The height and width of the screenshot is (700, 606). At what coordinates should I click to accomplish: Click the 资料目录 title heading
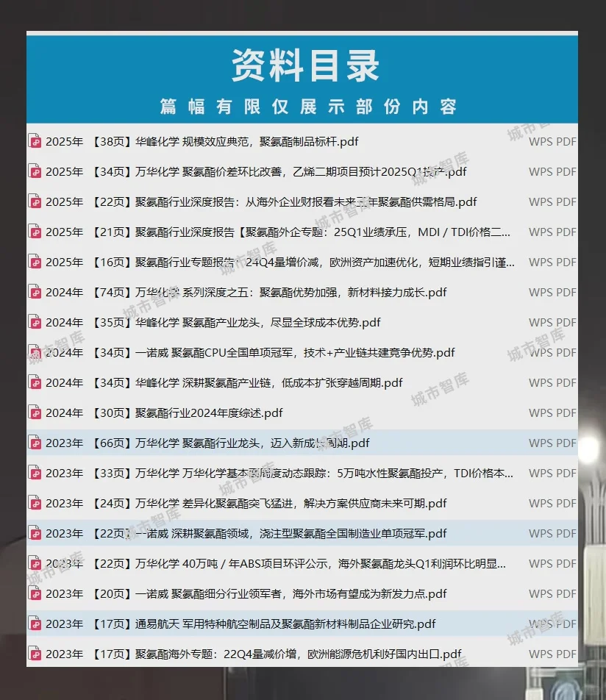click(x=303, y=66)
